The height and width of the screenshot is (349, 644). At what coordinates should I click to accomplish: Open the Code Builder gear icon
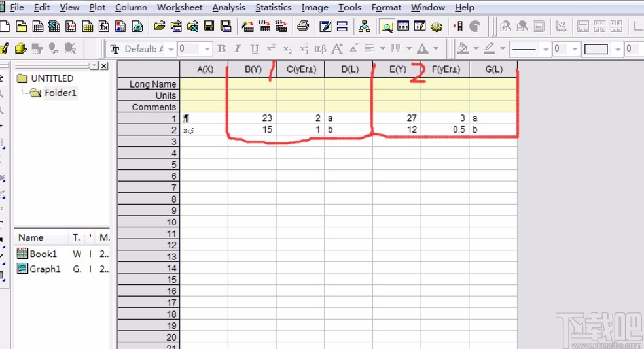tap(436, 27)
